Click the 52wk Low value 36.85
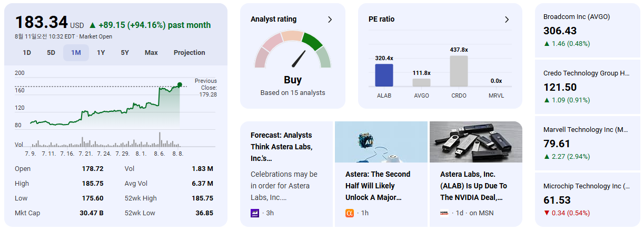 tap(203, 213)
